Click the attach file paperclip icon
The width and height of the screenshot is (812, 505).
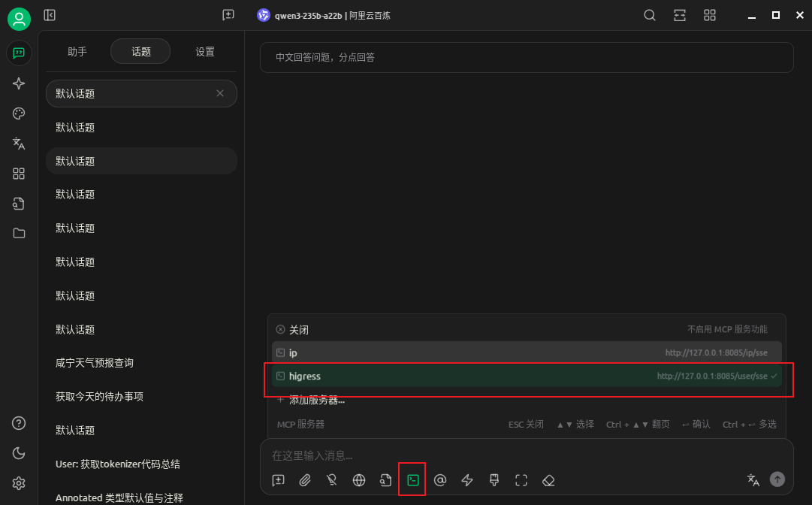click(x=305, y=480)
